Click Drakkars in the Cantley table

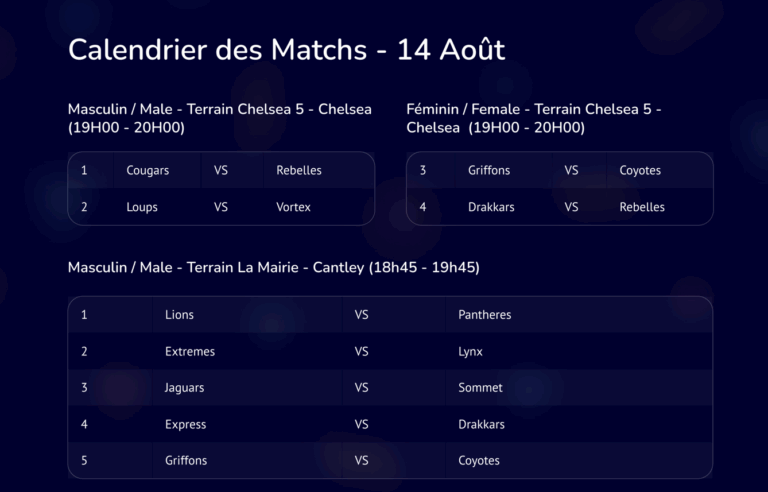481,424
